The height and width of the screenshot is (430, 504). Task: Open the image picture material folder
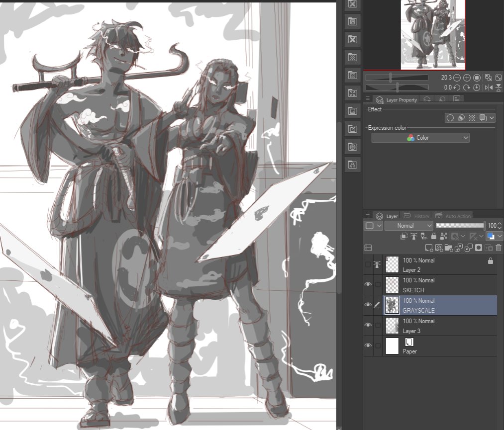click(x=353, y=111)
